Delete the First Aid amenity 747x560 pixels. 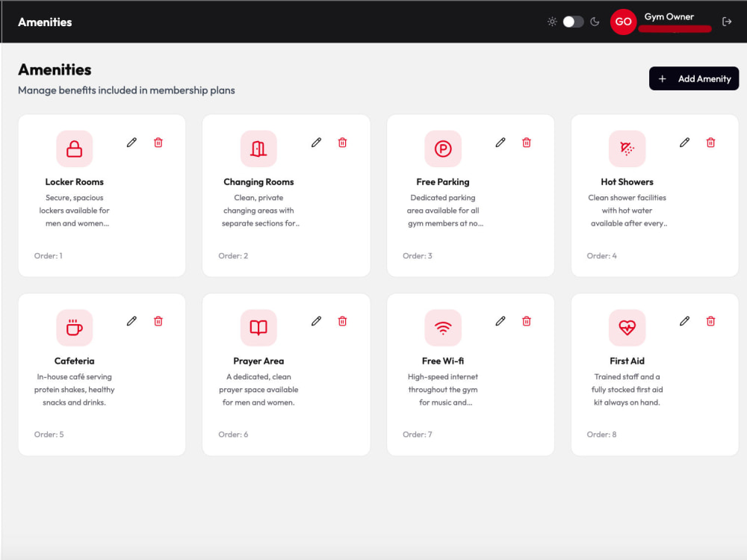coord(710,321)
